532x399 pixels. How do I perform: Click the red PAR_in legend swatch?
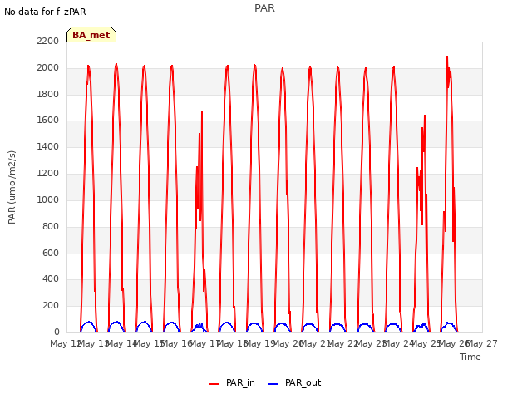tap(214, 384)
